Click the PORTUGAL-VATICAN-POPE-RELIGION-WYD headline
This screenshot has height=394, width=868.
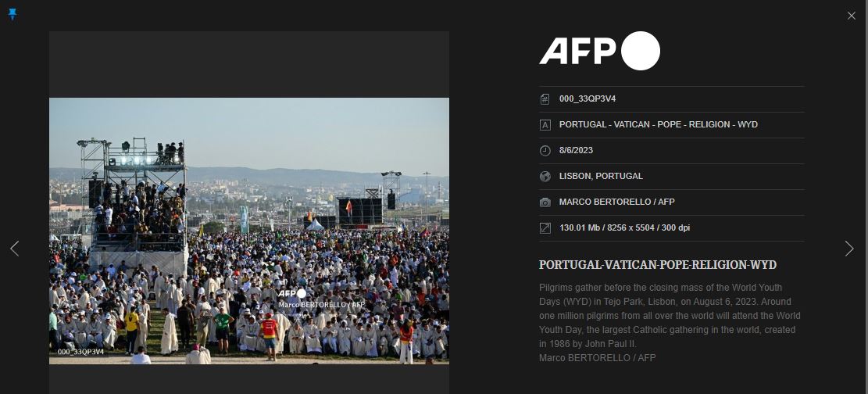pyautogui.click(x=658, y=265)
